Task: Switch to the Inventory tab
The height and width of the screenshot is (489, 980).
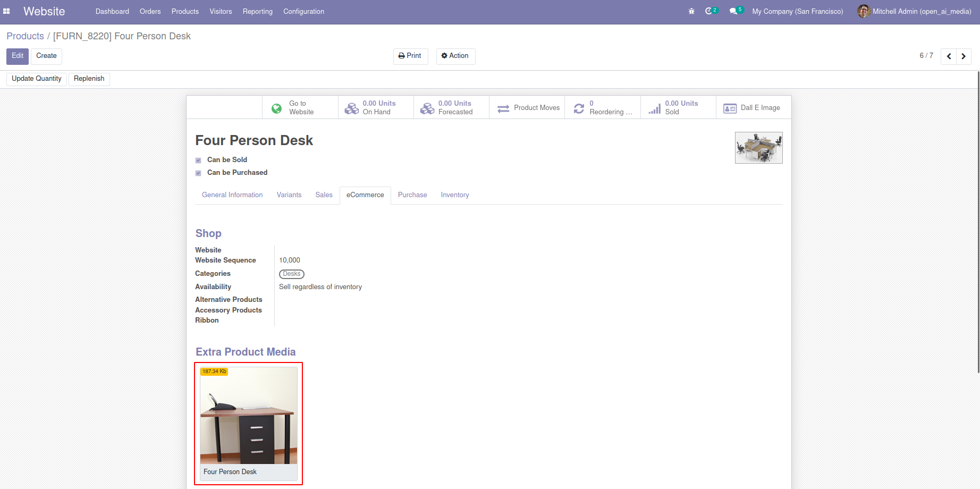Action: 455,195
